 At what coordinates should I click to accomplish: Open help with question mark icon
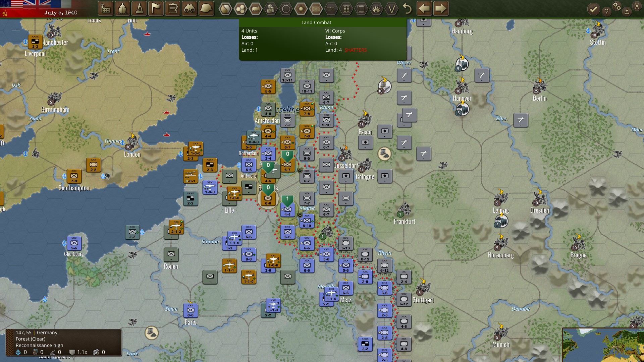pyautogui.click(x=606, y=12)
